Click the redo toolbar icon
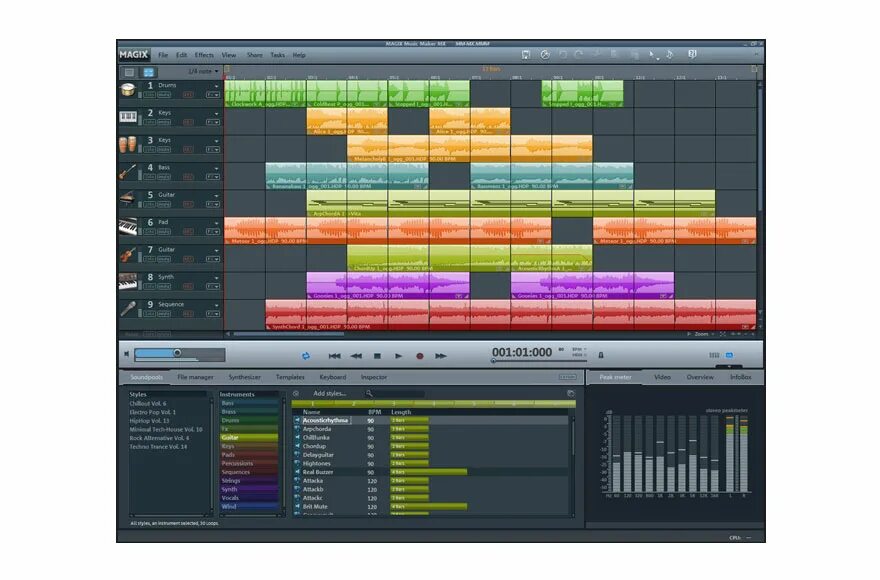Screen dimensions: 880x580 click(579, 54)
